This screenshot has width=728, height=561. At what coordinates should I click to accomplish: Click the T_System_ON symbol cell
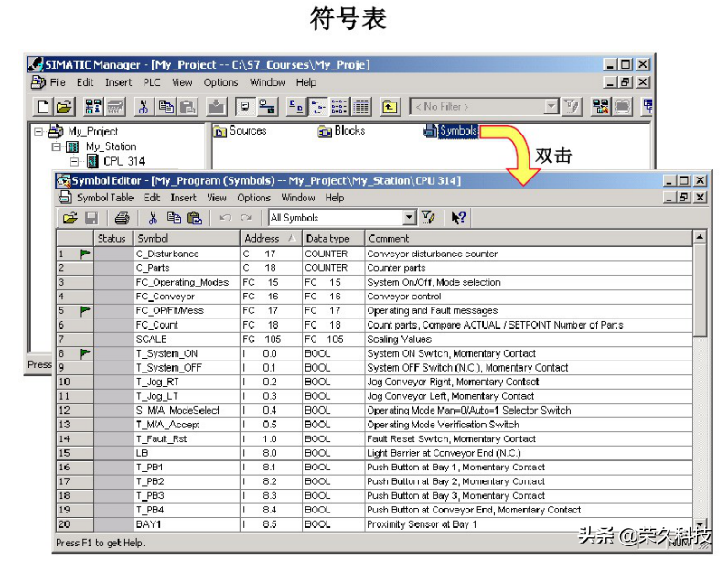pos(187,354)
